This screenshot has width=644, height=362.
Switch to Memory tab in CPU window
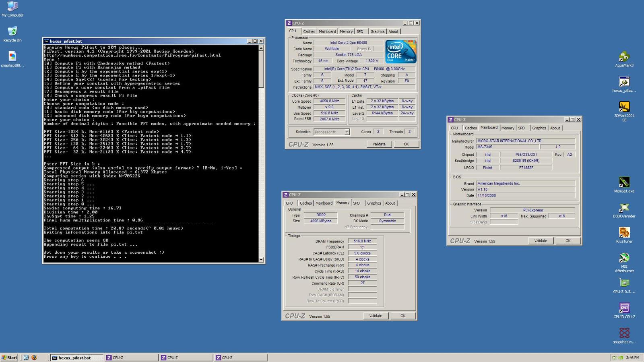click(346, 31)
